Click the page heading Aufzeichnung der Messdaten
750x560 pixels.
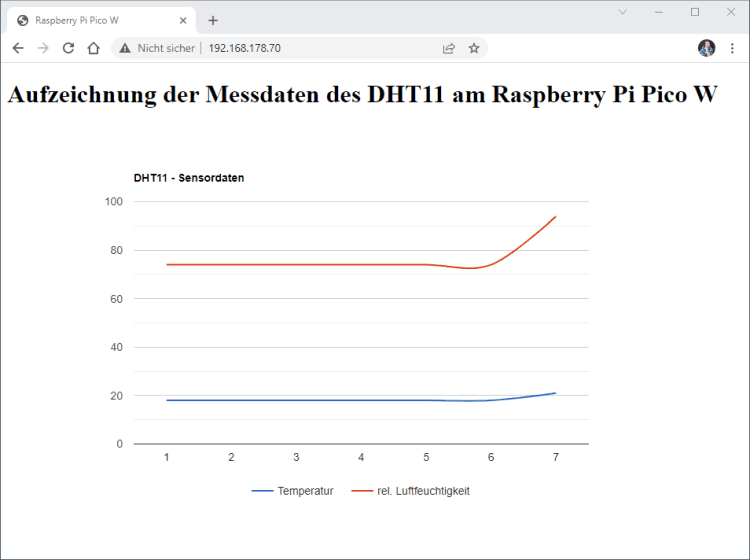[363, 94]
